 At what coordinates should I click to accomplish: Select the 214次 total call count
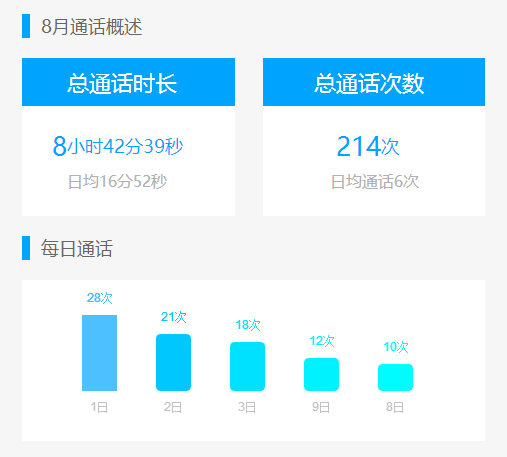pos(368,146)
